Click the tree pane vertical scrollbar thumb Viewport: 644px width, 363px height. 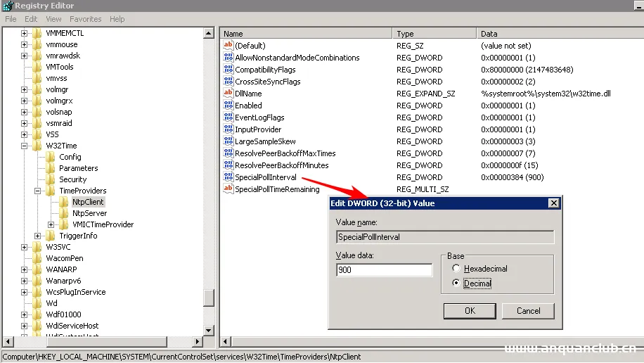click(209, 298)
